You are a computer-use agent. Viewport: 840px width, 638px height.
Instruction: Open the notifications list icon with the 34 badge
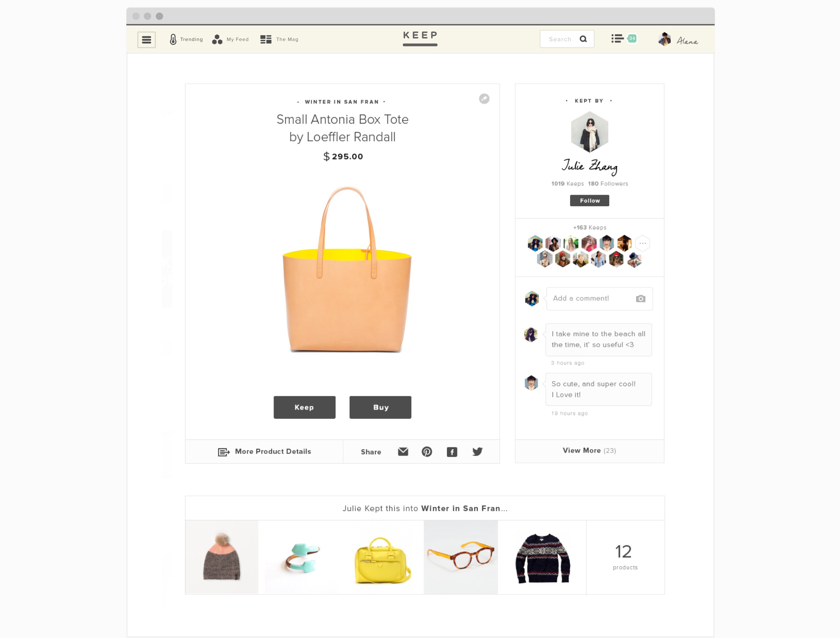pos(624,38)
